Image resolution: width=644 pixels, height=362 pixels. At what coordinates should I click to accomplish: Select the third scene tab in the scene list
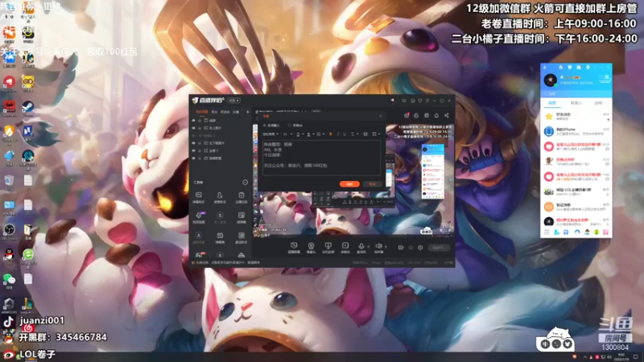[225, 112]
